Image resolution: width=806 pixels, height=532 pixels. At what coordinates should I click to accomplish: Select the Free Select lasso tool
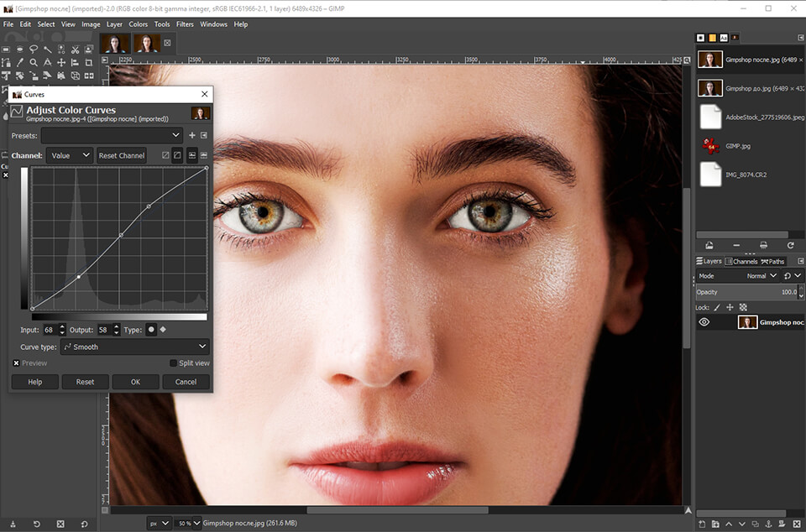coord(34,49)
